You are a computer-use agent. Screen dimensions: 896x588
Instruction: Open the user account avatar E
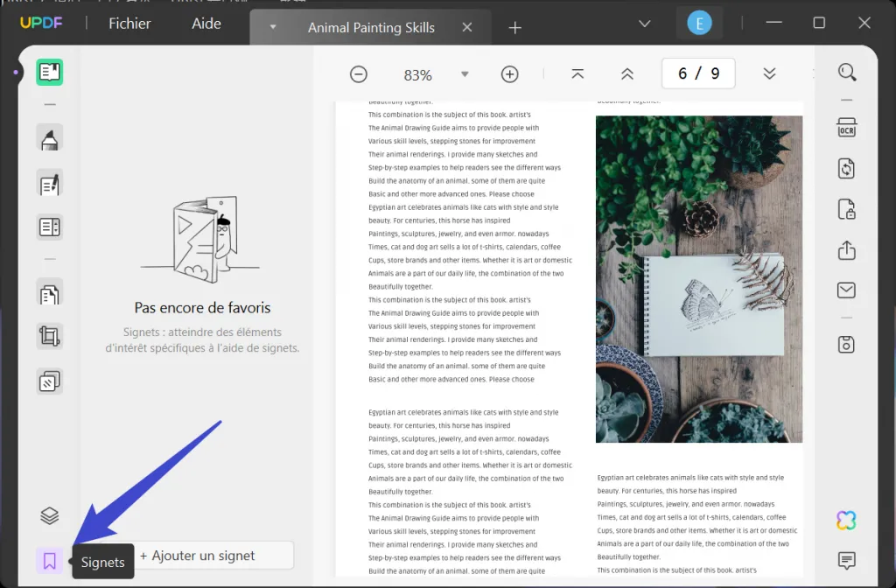coord(699,24)
